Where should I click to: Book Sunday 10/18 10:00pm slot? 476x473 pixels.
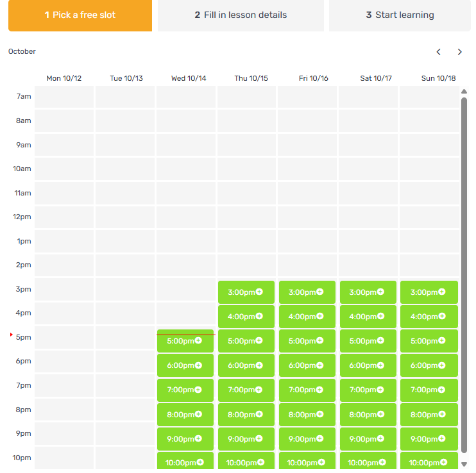(x=429, y=461)
